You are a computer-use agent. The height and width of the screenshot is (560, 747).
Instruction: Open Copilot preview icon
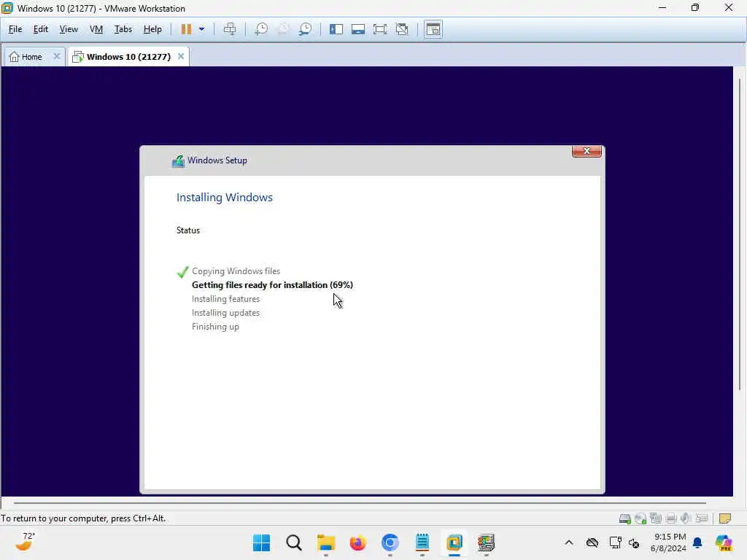[x=724, y=542]
